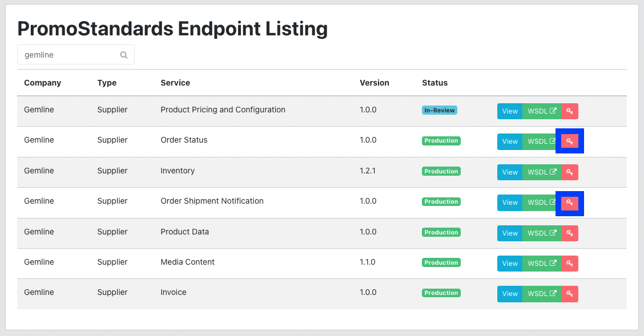This screenshot has width=644, height=336.
Task: Click Supplier in the Media Content row
Action: pos(112,262)
